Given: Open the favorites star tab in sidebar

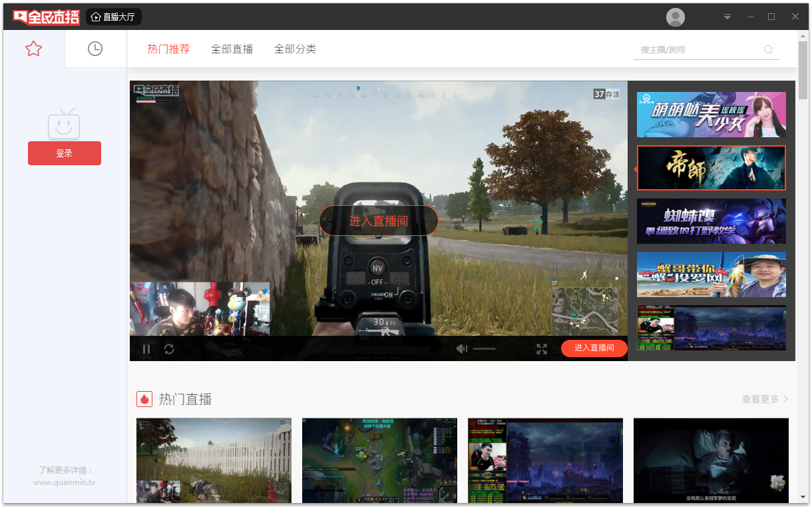Looking at the screenshot, I should (x=33, y=49).
